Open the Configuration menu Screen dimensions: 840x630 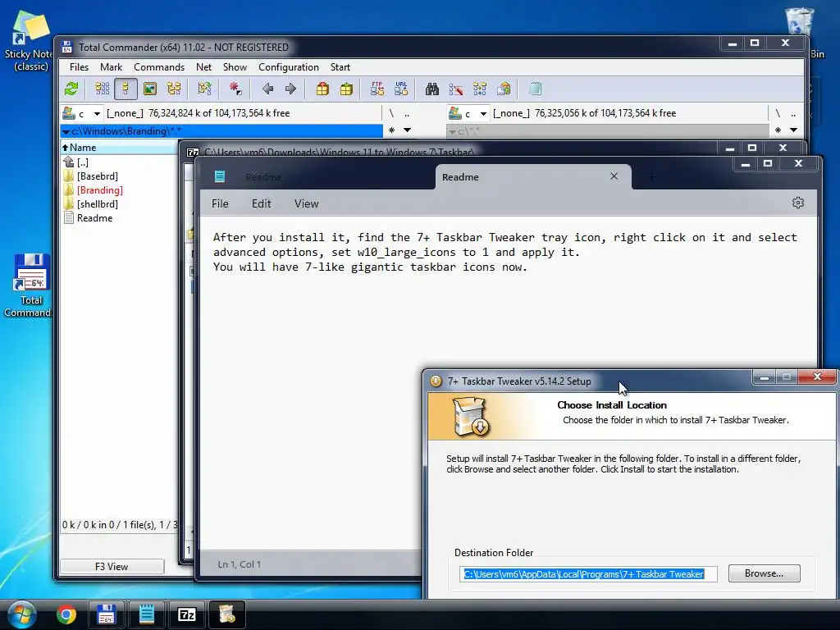tap(288, 67)
